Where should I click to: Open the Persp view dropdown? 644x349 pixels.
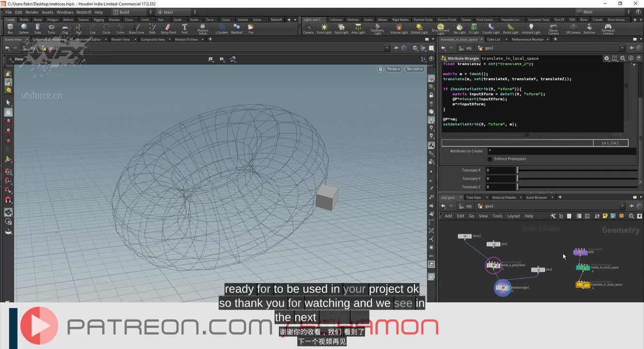tap(393, 69)
